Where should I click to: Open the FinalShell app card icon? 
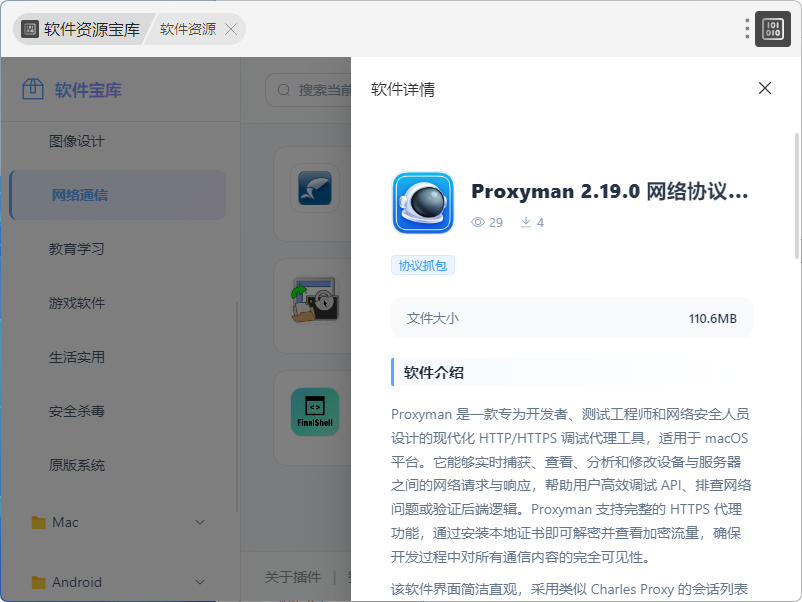click(x=315, y=412)
